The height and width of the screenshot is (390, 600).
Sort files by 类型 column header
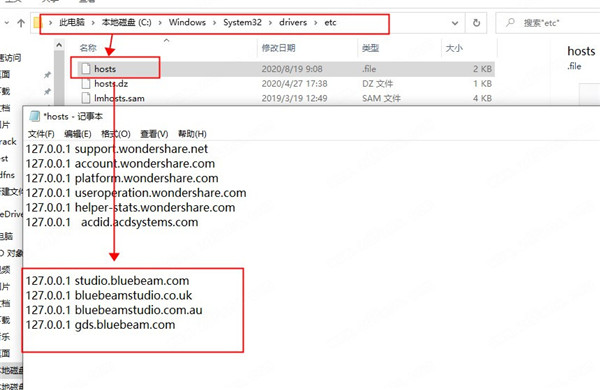coord(370,48)
